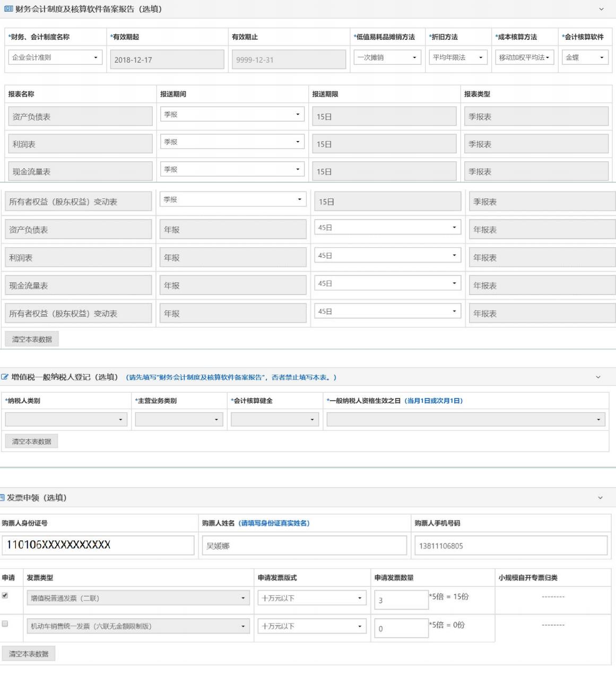This screenshot has height=675, width=616.
Task: Open the 平均年限法 depreciation method dropdown
Action: tap(458, 57)
